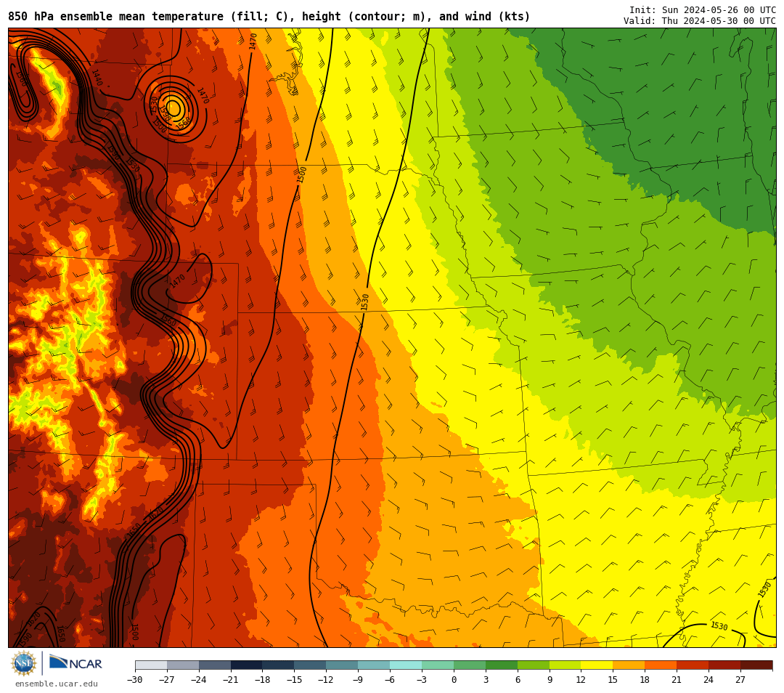Click the positive 27 colorbar tick label
Image resolution: width=784 pixels, height=693 pixels.
point(740,679)
